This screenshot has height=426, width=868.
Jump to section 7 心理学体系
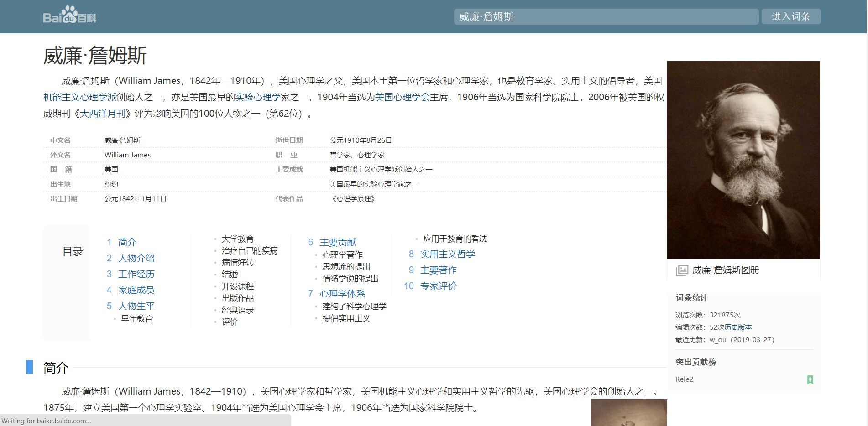342,294
